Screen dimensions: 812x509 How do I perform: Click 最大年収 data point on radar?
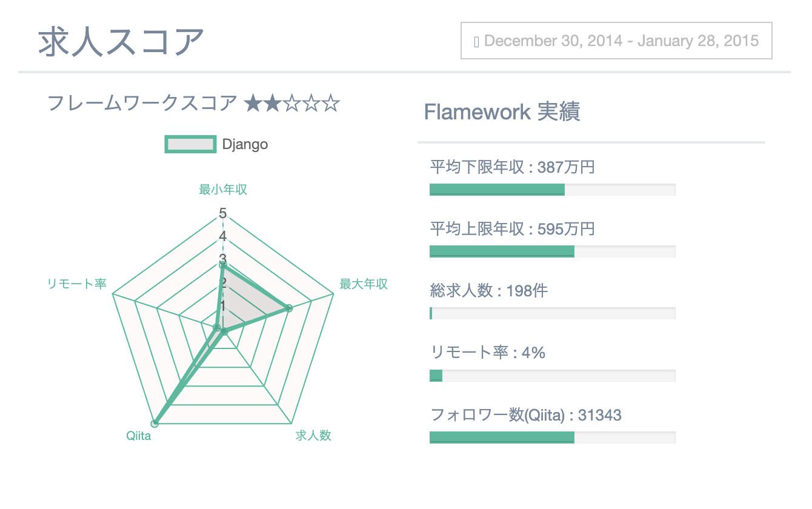pyautogui.click(x=288, y=308)
